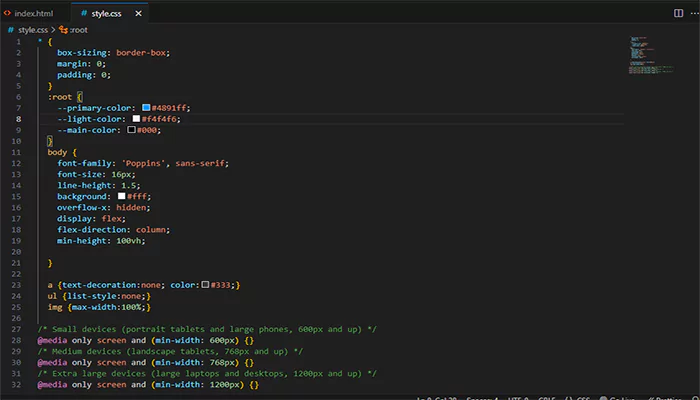
Task: Place cursor on 'padding: 0;' line
Action: (x=83, y=75)
